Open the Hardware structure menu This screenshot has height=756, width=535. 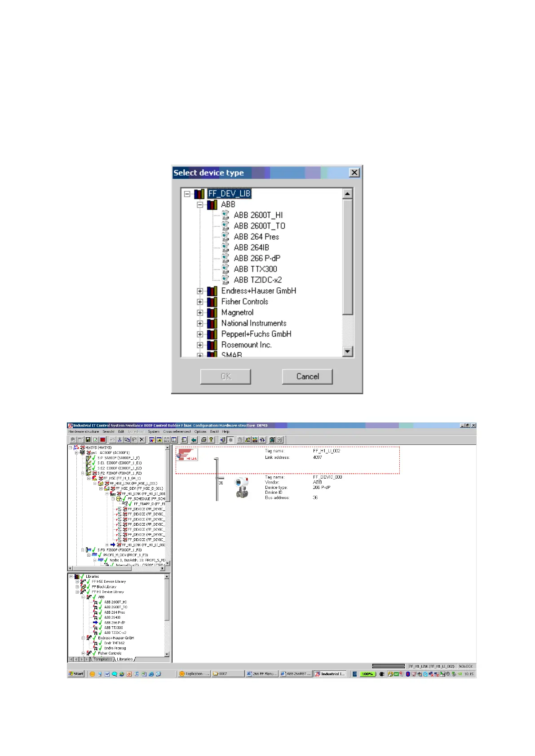(84, 431)
